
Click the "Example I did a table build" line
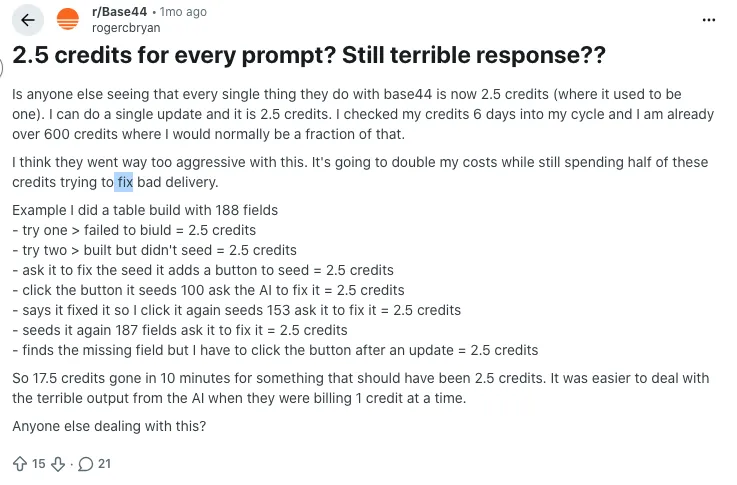pyautogui.click(x=145, y=210)
